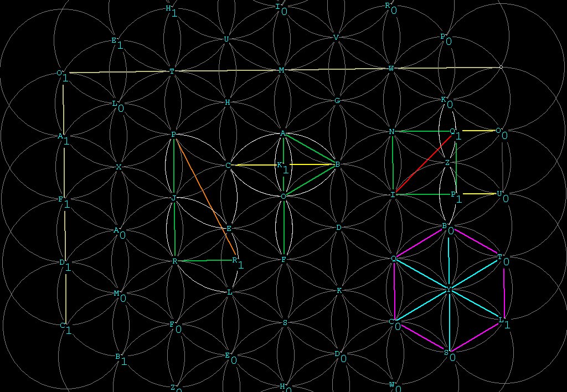Image resolution: width=567 pixels, height=392 pixels.
Task: Click point S at the hexagon's bottom vertex
Action: point(446,352)
